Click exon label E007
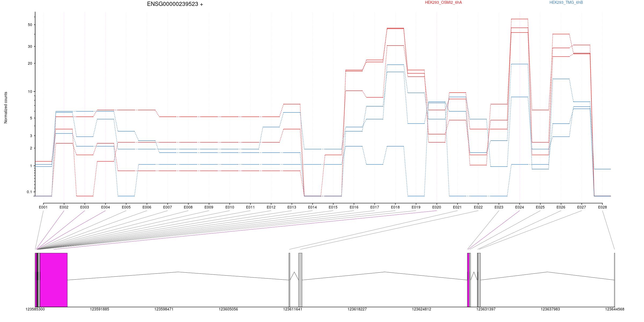Viewport: 644px width, 322px height. click(167, 207)
